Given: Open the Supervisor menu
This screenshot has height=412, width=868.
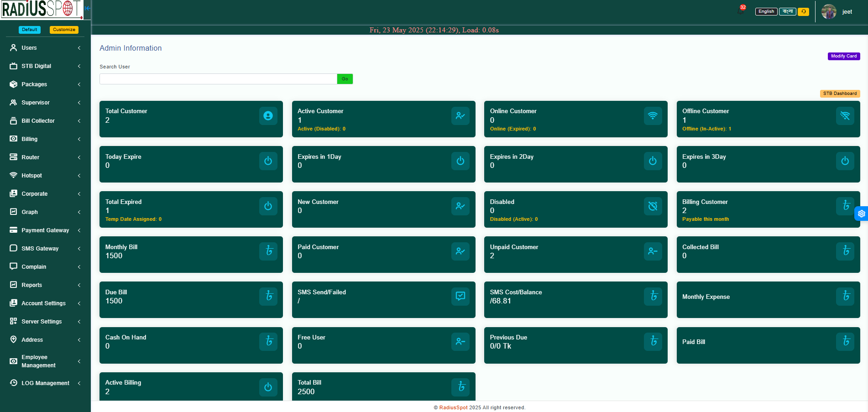Looking at the screenshot, I should [45, 103].
